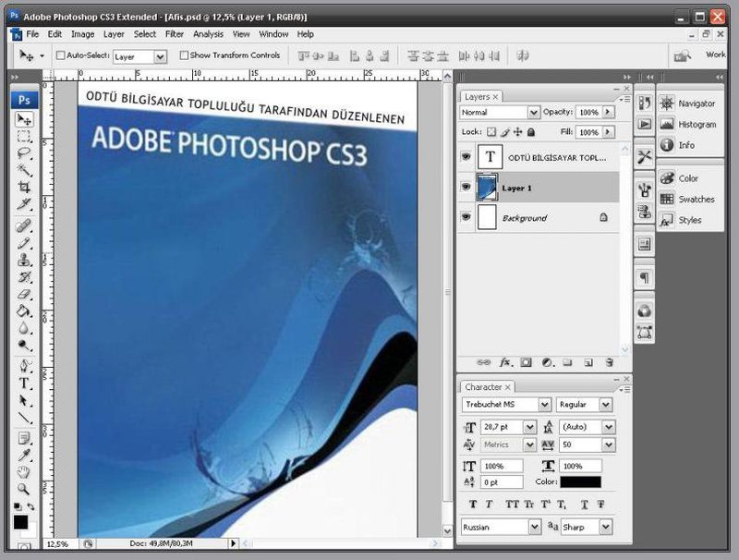Open the Swatches panel

(696, 199)
